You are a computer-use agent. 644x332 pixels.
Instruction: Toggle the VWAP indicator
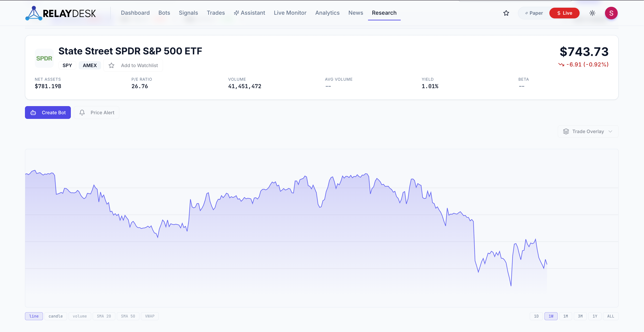(150, 316)
